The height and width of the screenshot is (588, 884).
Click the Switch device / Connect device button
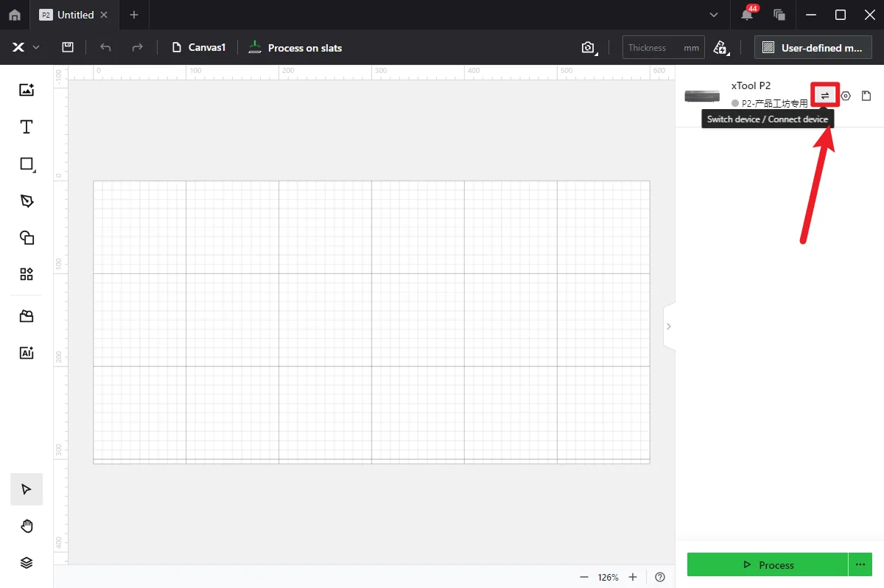click(x=825, y=95)
